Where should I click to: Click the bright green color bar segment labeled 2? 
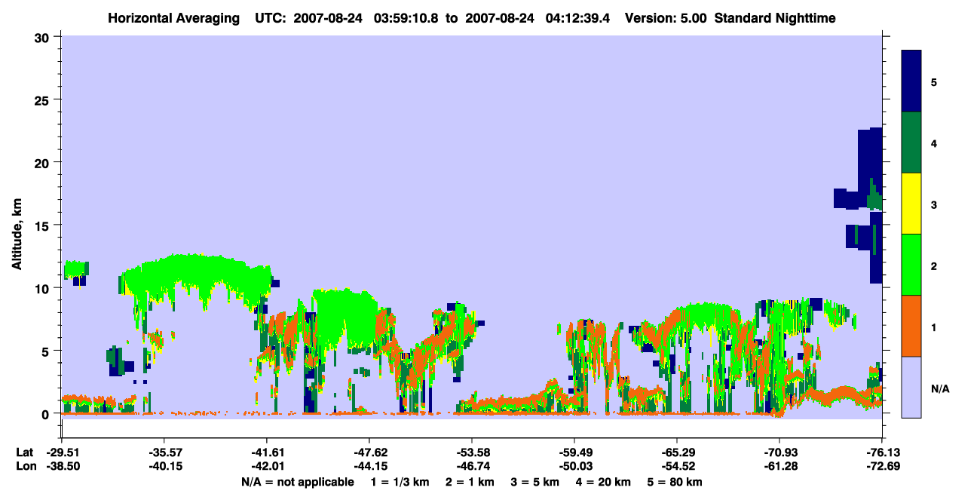click(911, 265)
